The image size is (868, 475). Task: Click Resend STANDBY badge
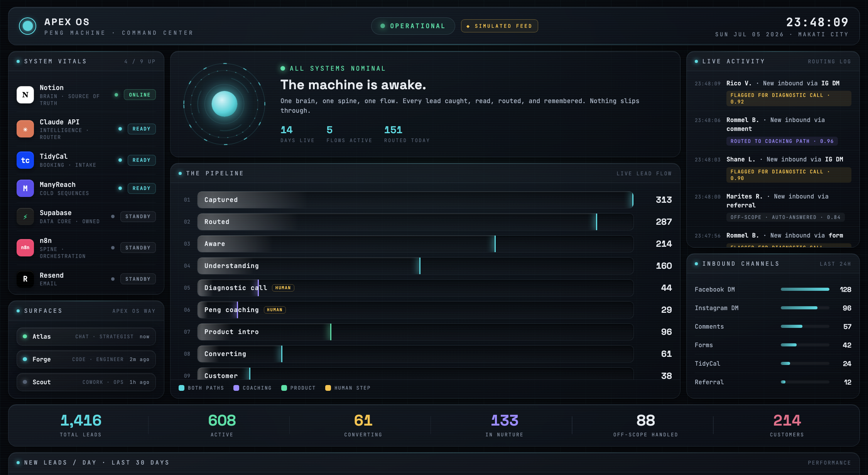[x=138, y=279]
